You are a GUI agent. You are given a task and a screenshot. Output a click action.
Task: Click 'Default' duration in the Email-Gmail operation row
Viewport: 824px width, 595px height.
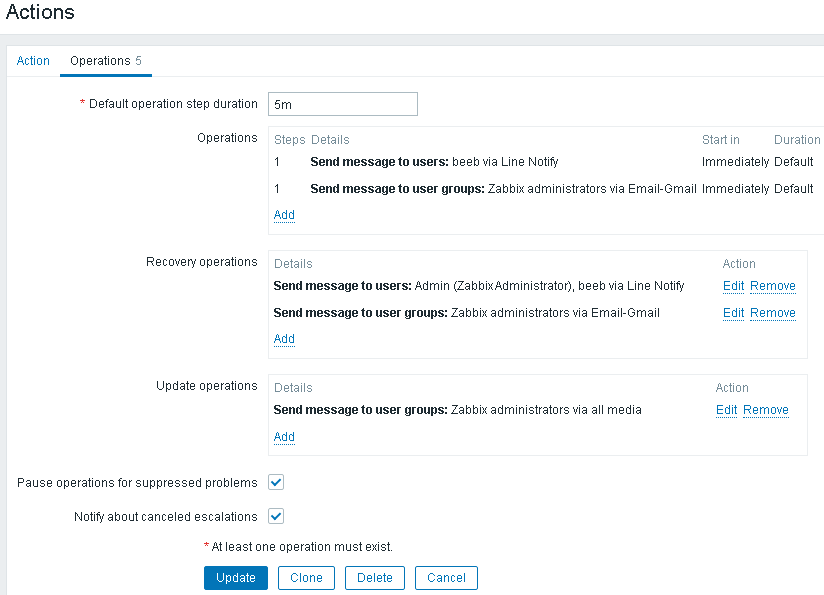(x=794, y=189)
